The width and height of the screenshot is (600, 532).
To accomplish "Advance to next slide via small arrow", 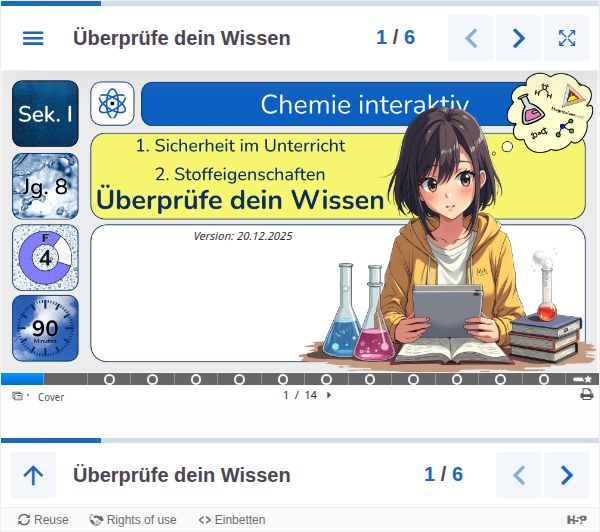I will (329, 395).
